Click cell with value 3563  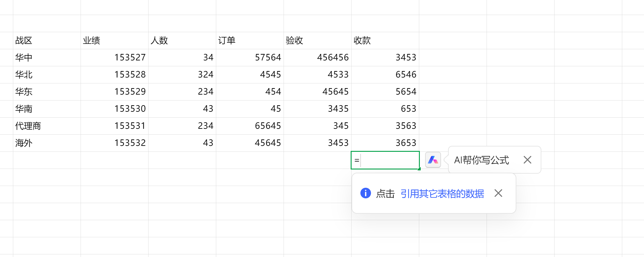385,126
